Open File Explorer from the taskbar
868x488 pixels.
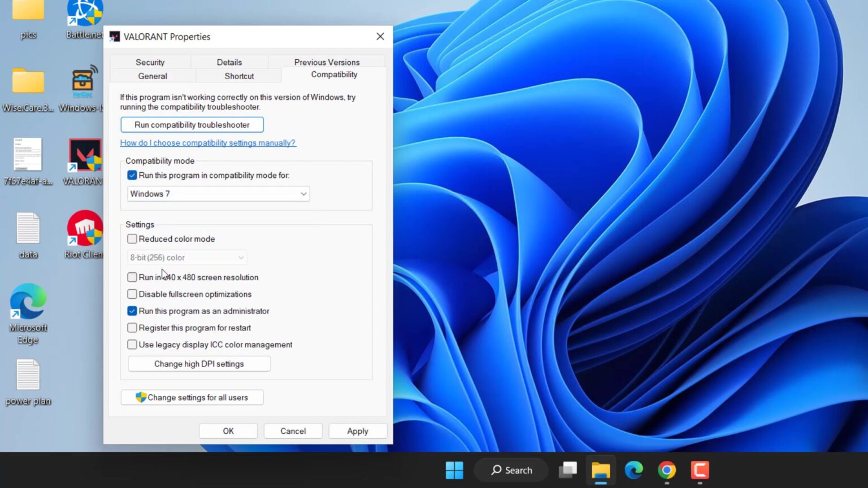(x=601, y=470)
